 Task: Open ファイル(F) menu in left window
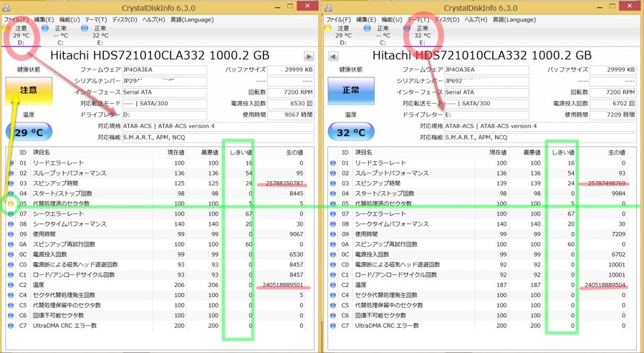pyautogui.click(x=16, y=20)
